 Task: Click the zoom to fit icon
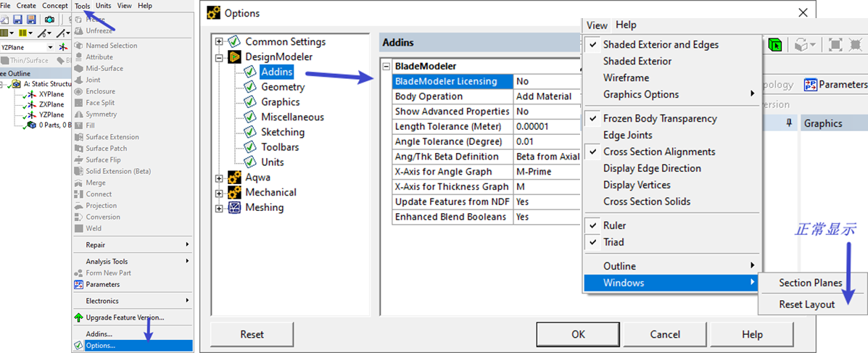(x=835, y=44)
